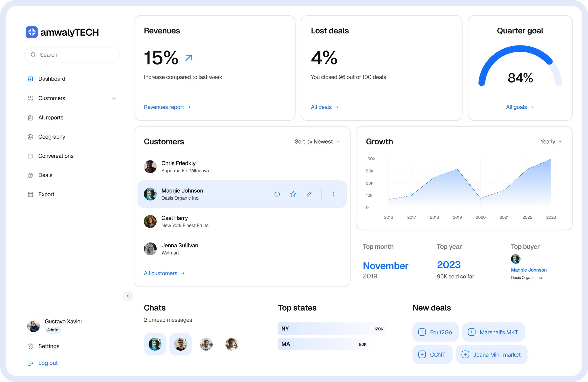Click the edit pencil for Maggie Johnson

click(309, 194)
